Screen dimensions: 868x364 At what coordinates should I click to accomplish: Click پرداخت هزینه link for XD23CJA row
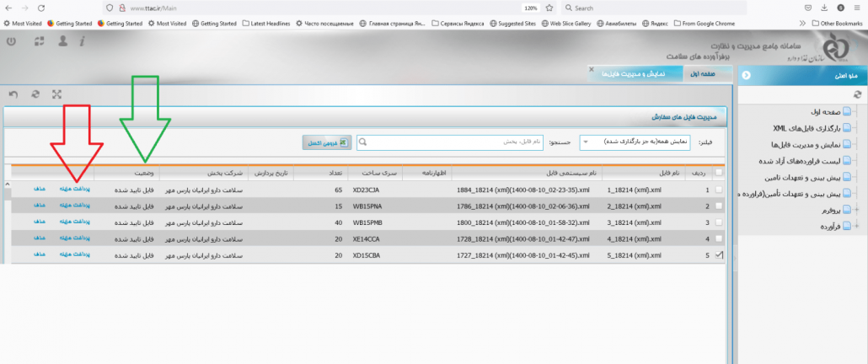75,190
